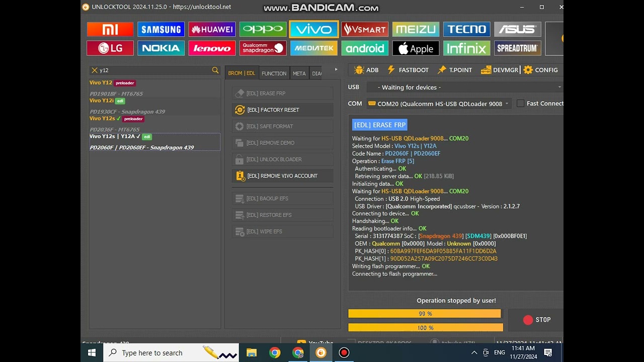Select the OPPO brand tile
Screen dimensions: 644x362
[x=263, y=29]
